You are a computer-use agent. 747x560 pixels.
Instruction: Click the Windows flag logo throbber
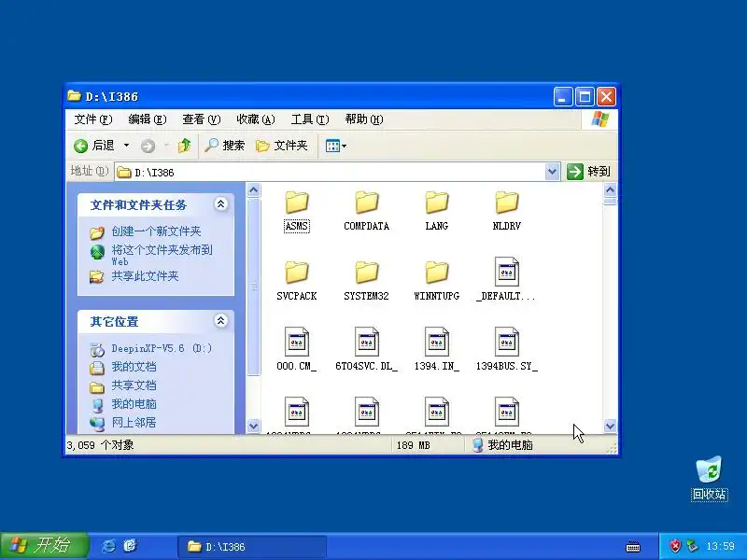click(x=599, y=119)
